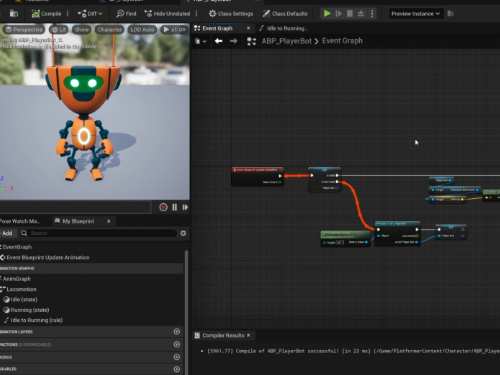Open the playback speed x1.0 menu

pyautogui.click(x=174, y=30)
